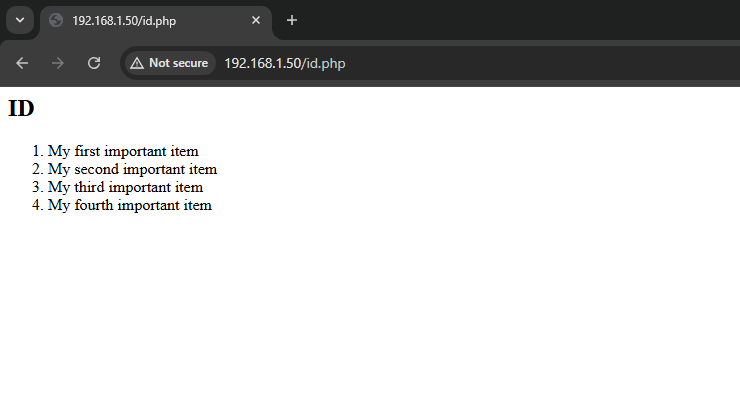Open the tab search dropdown chevron
The width and height of the screenshot is (740, 409).
pyautogui.click(x=20, y=20)
